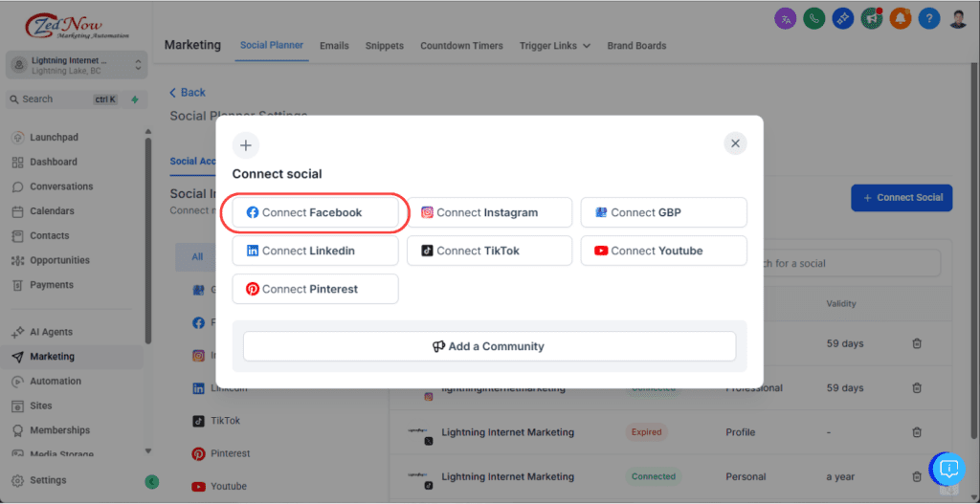
Task: Open Memberships in sidebar
Action: coord(59,430)
